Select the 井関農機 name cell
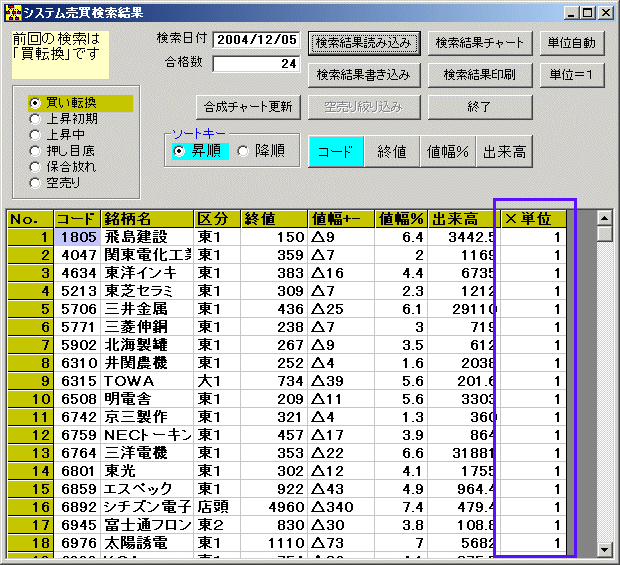The image size is (620, 565). pos(147,363)
